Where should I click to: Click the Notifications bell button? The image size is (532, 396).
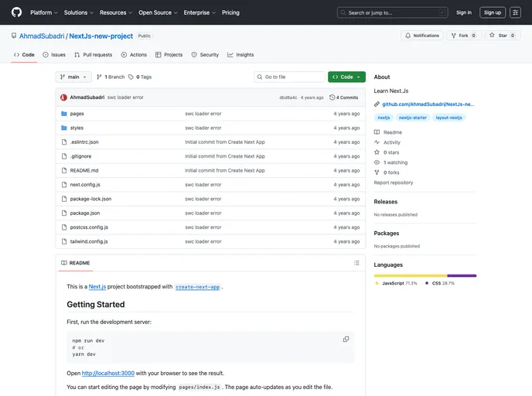coord(421,36)
